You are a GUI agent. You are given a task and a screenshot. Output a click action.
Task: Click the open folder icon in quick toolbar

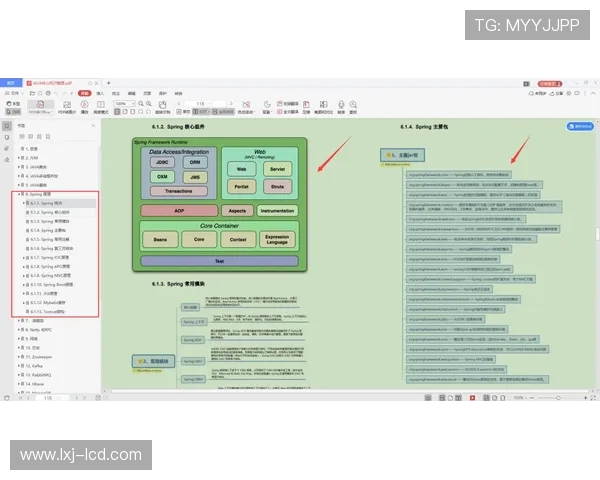[33, 93]
